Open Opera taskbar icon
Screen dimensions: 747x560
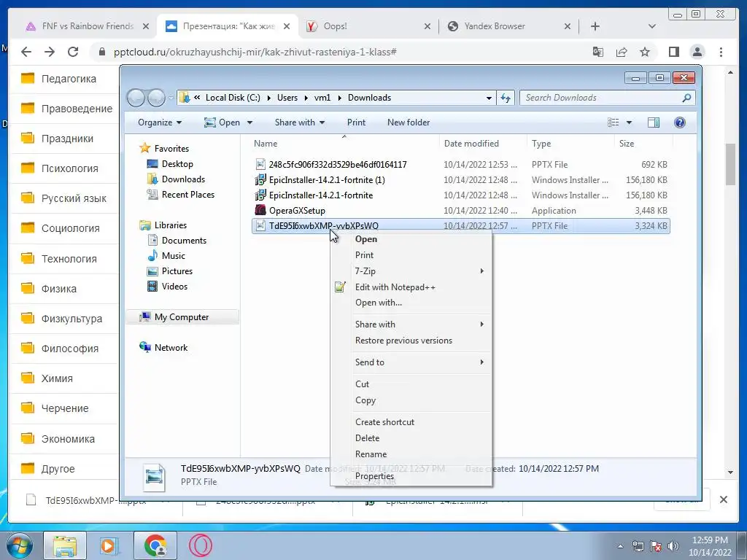point(200,545)
